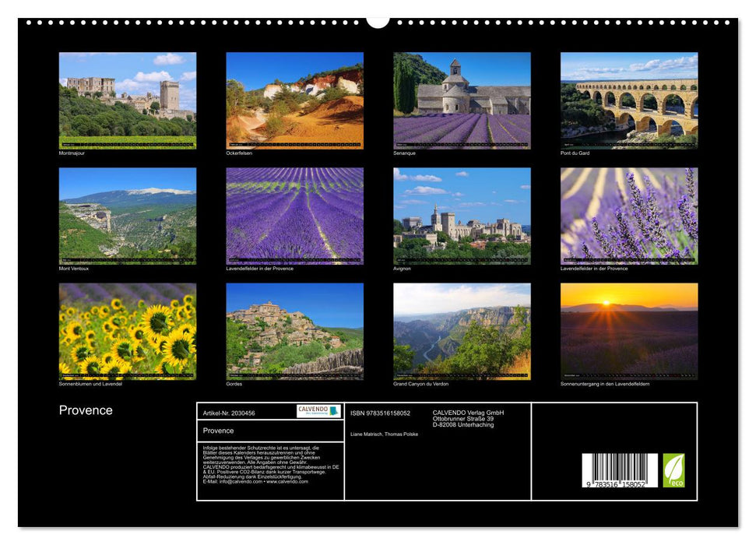
Task: Click the Senanque abbey lavender thumbnail
Action: (461, 103)
